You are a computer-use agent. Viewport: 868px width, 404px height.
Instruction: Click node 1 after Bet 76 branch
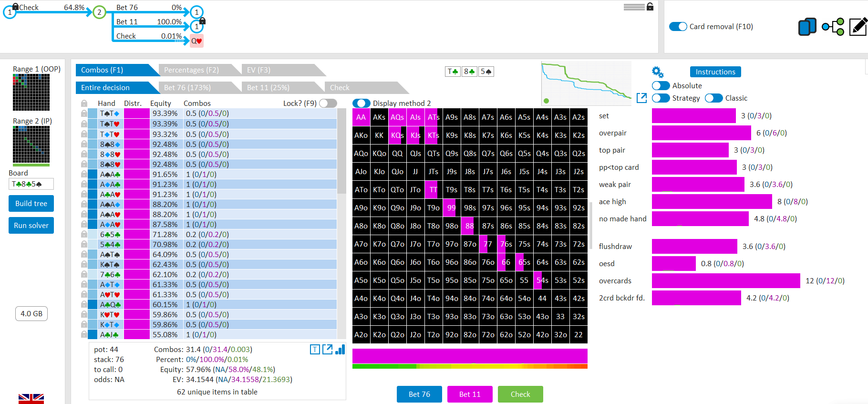coord(196,12)
